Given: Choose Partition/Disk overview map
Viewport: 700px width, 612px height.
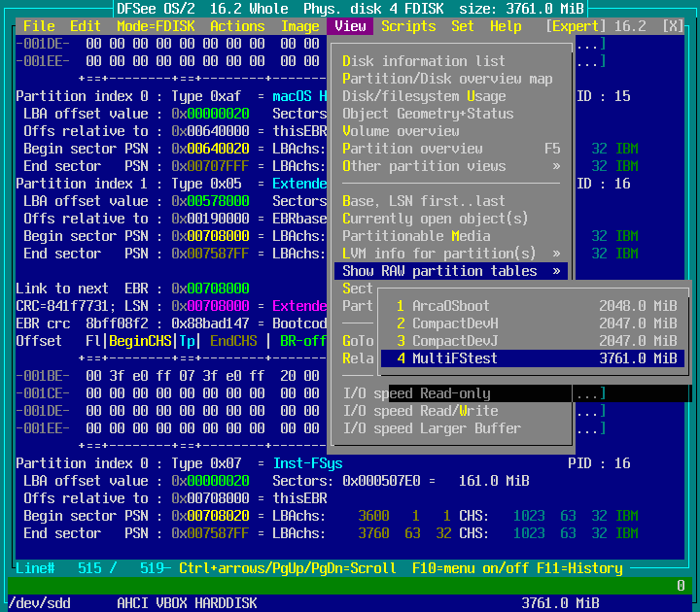Looking at the screenshot, I should (x=447, y=79).
